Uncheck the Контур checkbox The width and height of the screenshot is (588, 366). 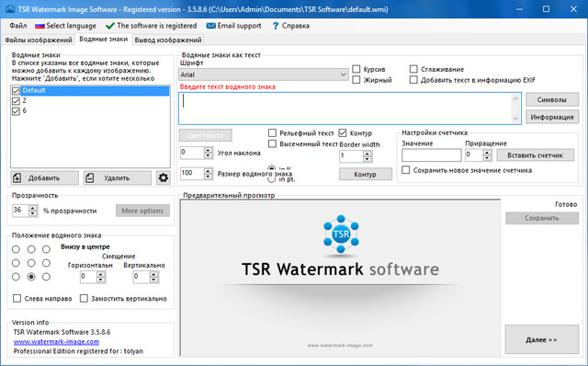(x=343, y=133)
